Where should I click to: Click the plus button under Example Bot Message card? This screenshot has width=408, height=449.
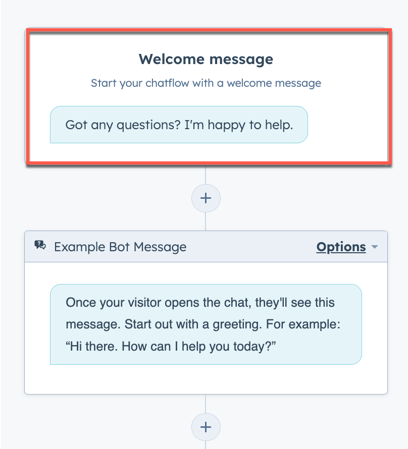(206, 427)
